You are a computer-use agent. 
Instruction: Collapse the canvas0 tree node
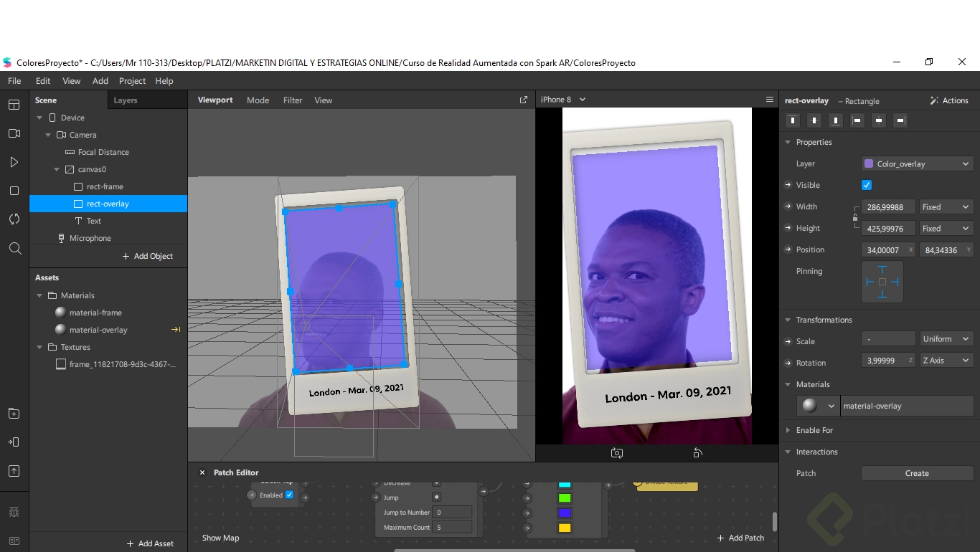(x=57, y=169)
